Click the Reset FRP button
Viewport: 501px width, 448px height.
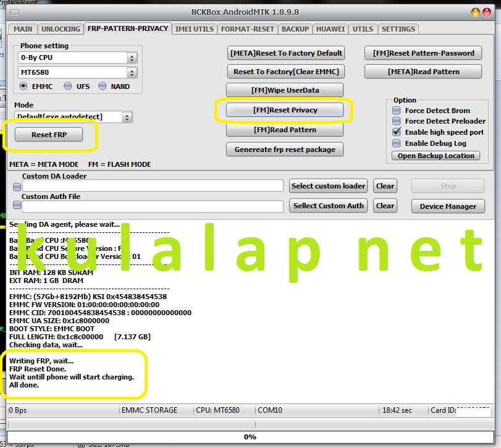click(x=49, y=135)
